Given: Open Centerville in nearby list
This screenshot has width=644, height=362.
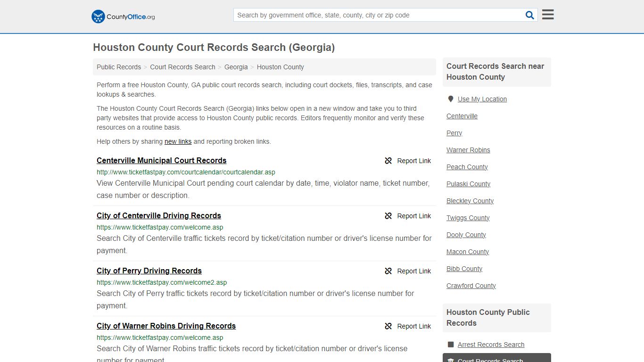Looking at the screenshot, I should pos(462,116).
